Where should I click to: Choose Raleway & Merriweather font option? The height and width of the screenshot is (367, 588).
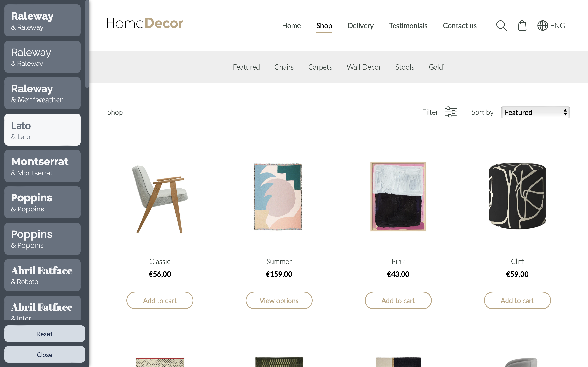click(x=43, y=93)
